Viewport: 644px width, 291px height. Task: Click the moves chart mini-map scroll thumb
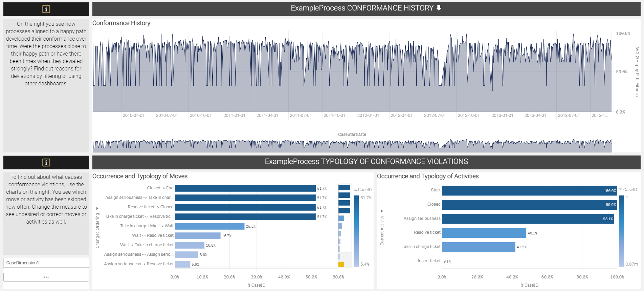345,218
